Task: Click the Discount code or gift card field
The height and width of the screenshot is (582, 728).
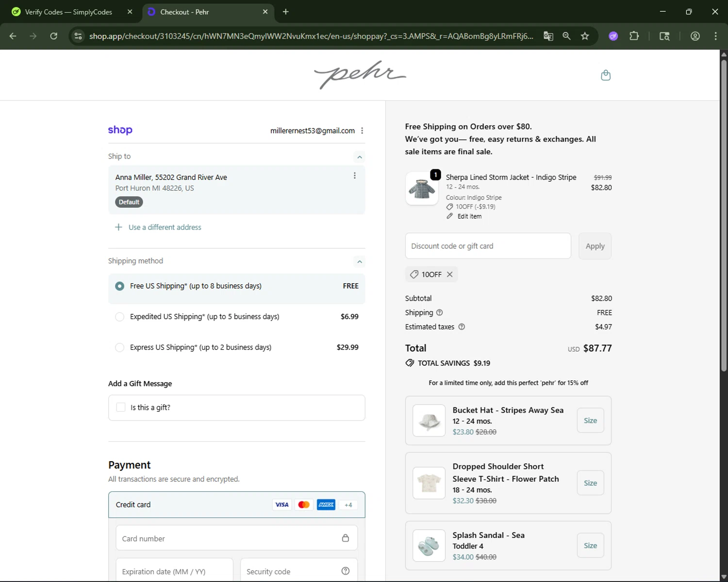Action: point(488,246)
